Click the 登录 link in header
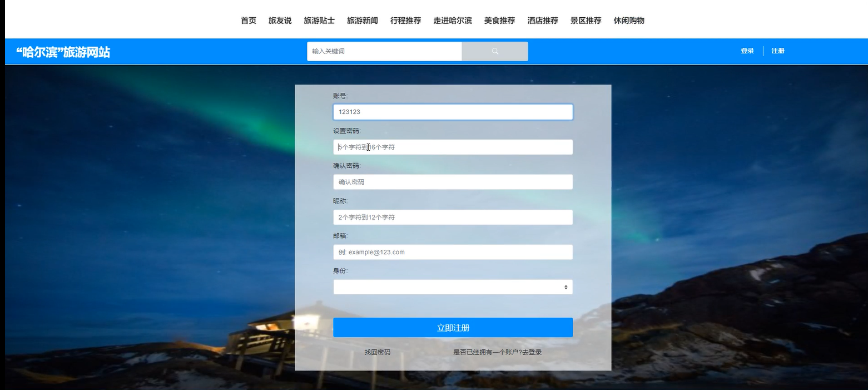This screenshot has height=390, width=868. pyautogui.click(x=747, y=51)
